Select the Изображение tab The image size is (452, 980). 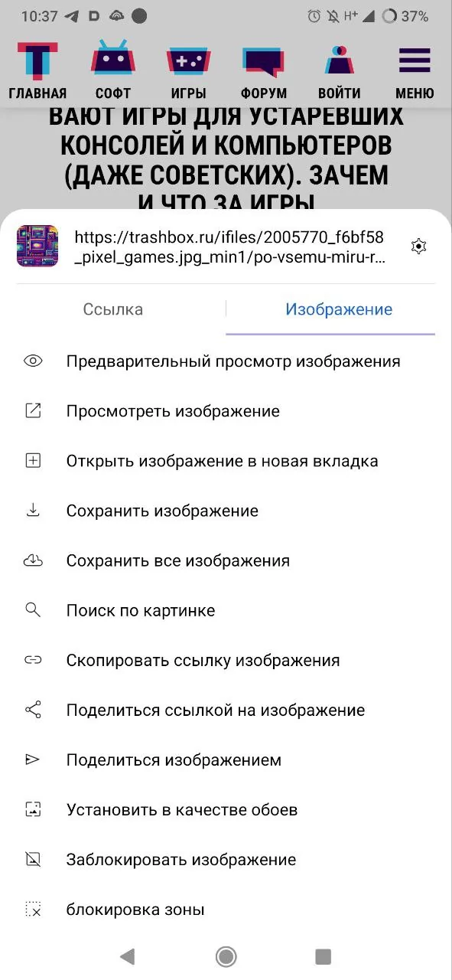(x=339, y=309)
